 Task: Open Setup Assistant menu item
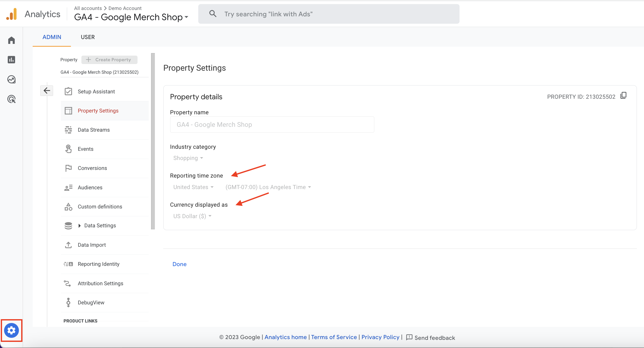pos(105,92)
